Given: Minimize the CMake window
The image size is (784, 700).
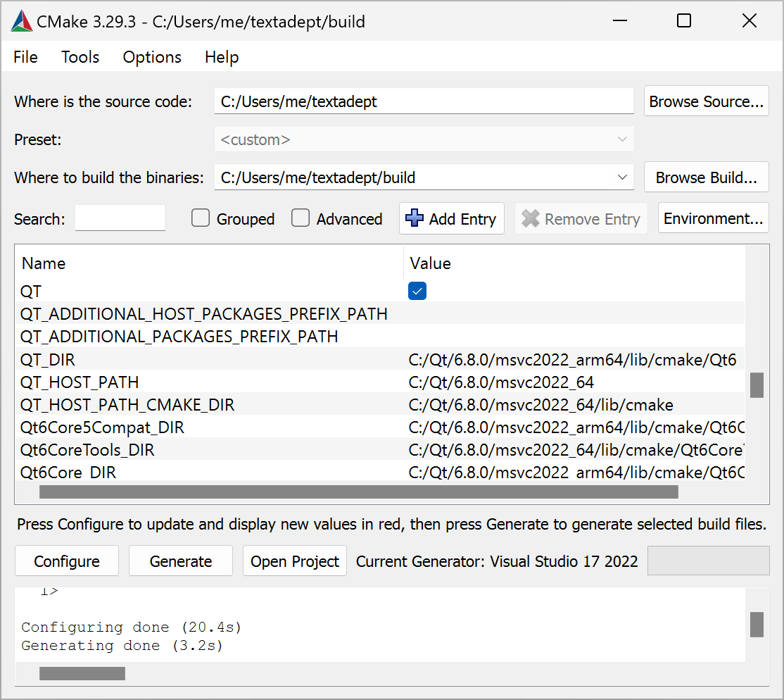Looking at the screenshot, I should 620,20.
